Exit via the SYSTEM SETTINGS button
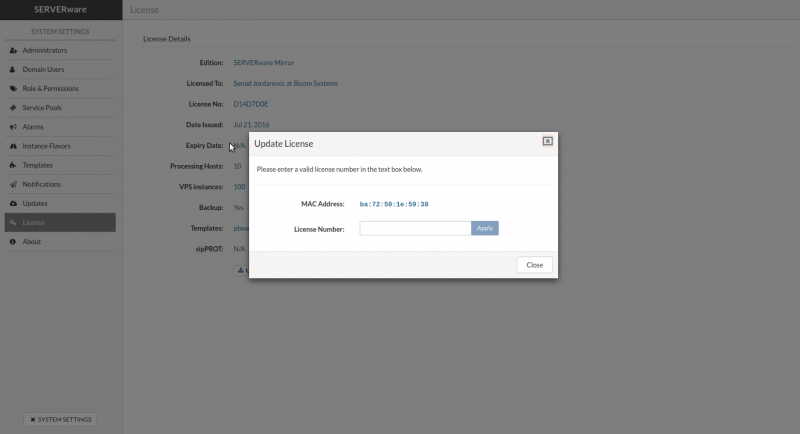 pyautogui.click(x=60, y=419)
